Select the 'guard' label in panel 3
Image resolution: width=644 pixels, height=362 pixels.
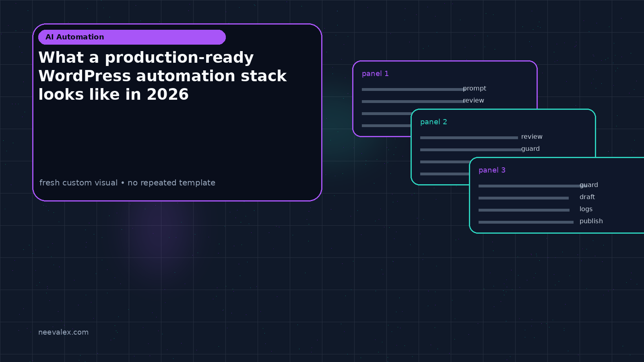589,185
